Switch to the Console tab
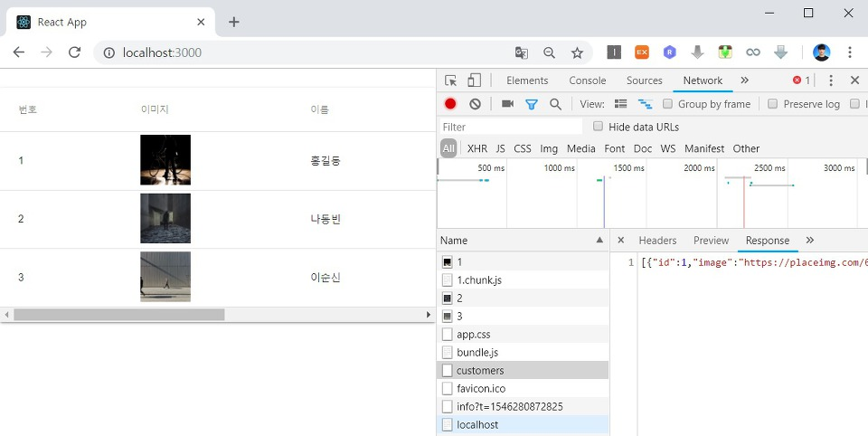The height and width of the screenshot is (436, 868). point(587,81)
